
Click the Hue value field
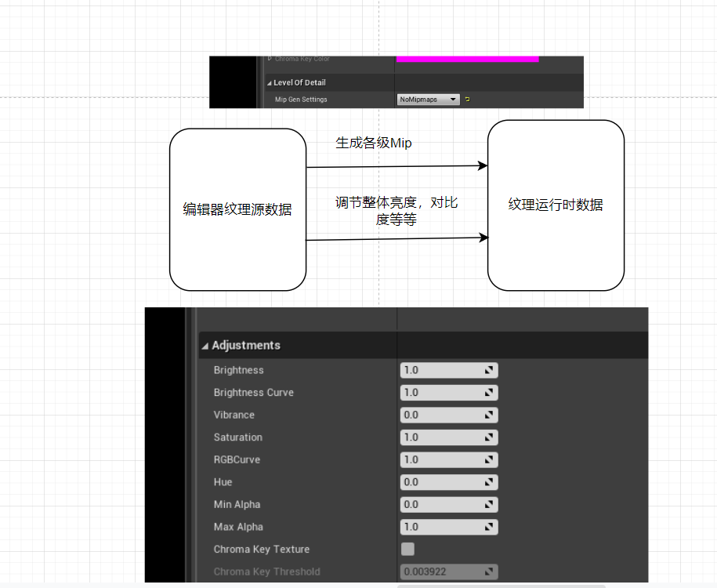coord(439,482)
